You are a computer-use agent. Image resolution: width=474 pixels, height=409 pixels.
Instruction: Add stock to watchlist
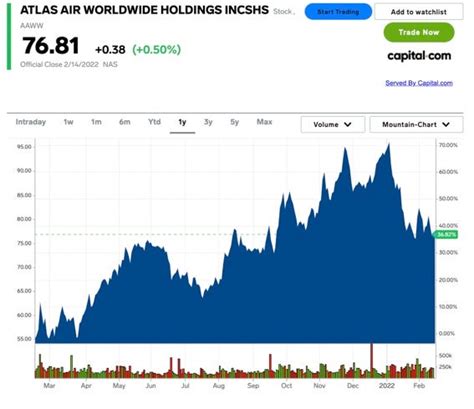(x=419, y=12)
